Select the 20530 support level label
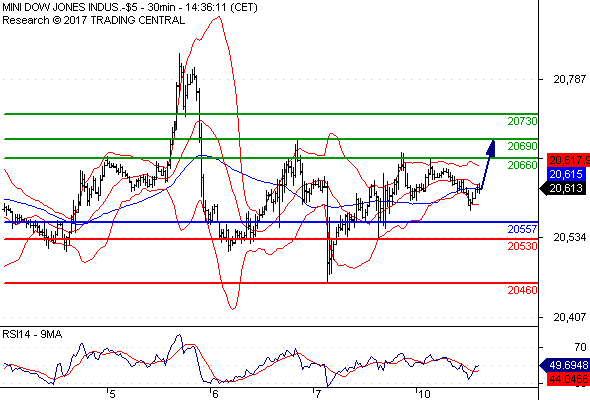Screen dimensions: 590x400 point(522,246)
